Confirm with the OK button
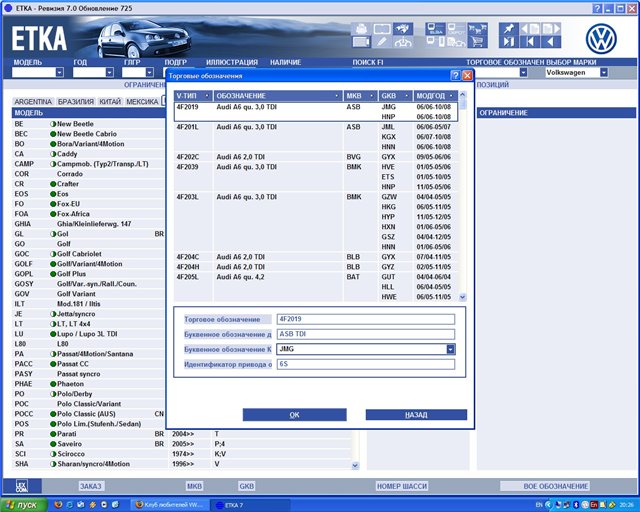This screenshot has width=640, height=512. pos(294,415)
